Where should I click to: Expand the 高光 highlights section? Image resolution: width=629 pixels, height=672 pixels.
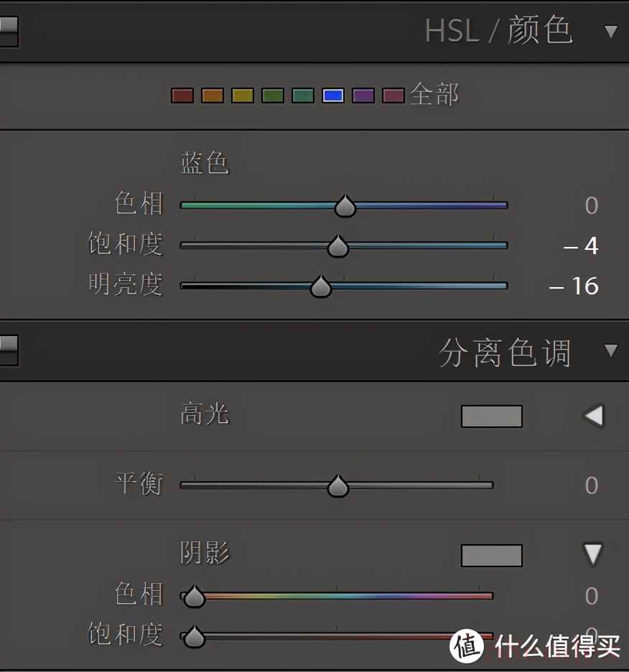click(x=593, y=416)
